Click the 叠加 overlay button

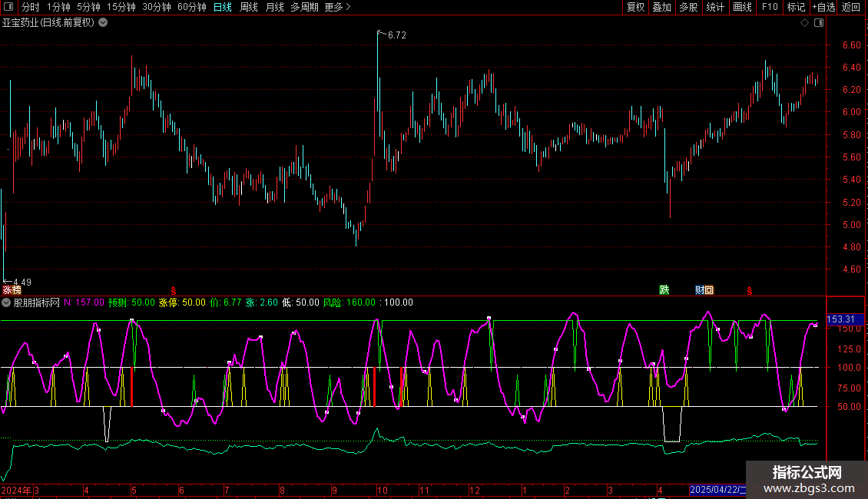pos(661,7)
